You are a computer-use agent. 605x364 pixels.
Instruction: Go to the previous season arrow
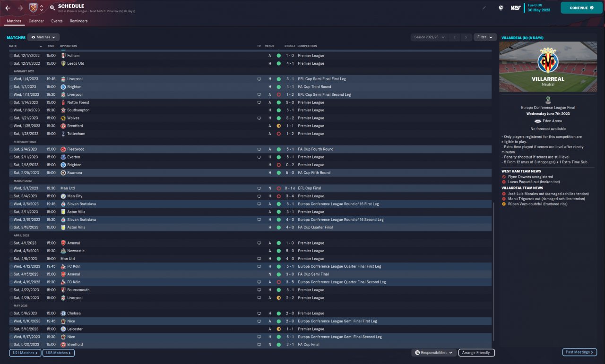[x=454, y=37]
